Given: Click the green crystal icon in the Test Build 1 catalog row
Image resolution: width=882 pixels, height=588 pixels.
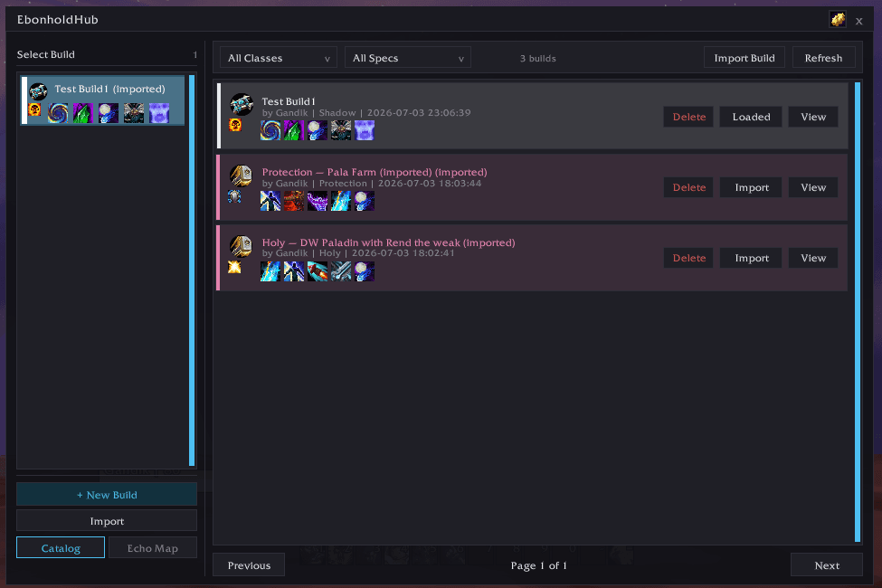Looking at the screenshot, I should pos(294,130).
